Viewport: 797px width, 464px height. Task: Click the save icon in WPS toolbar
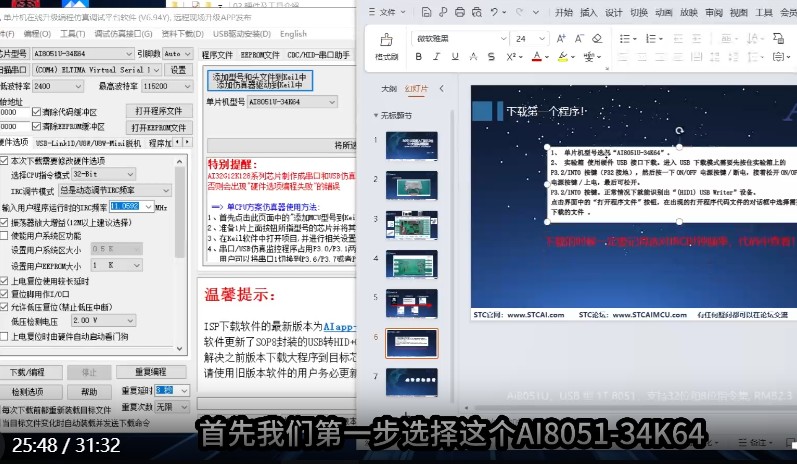(426, 12)
